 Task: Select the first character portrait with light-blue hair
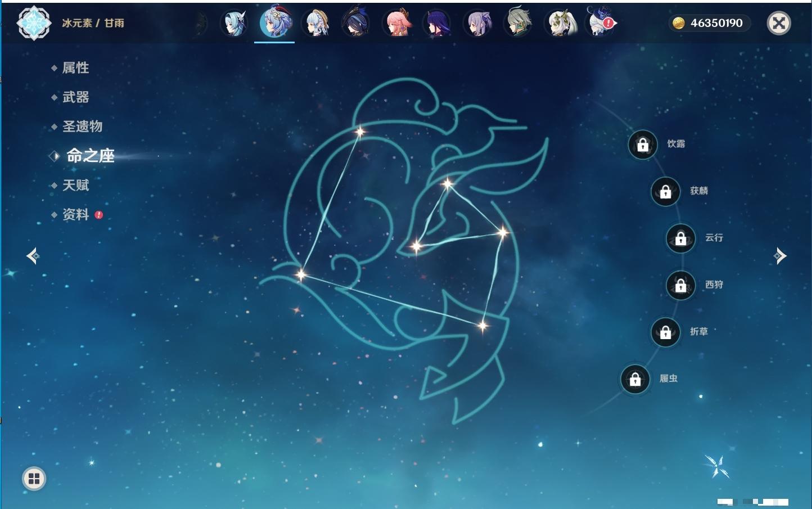pos(234,23)
